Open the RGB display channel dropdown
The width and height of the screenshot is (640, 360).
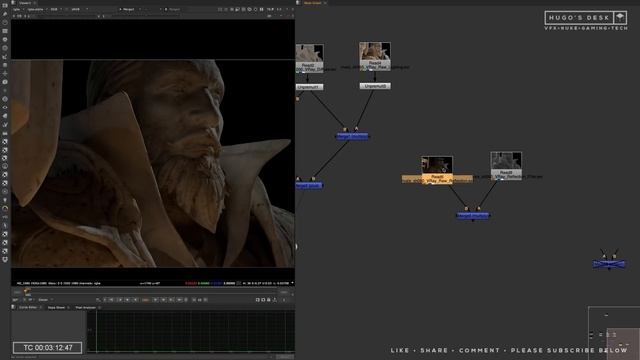(56, 9)
